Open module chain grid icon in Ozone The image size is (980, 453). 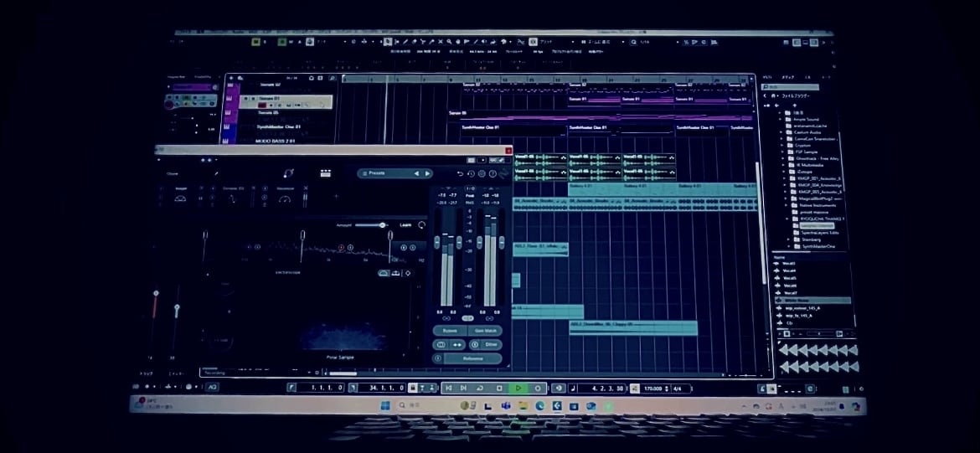326,173
